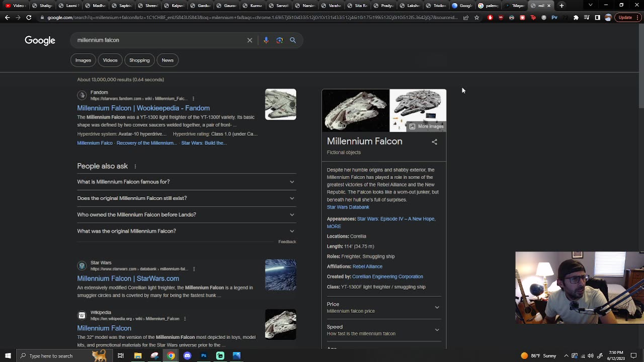Image resolution: width=644 pixels, height=362 pixels.
Task: Filter results by Shopping
Action: [139, 60]
